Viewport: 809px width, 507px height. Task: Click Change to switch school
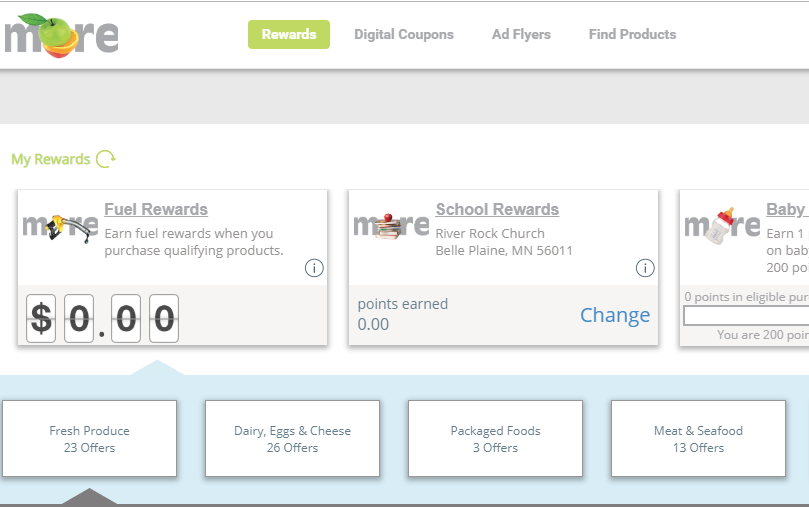[615, 315]
